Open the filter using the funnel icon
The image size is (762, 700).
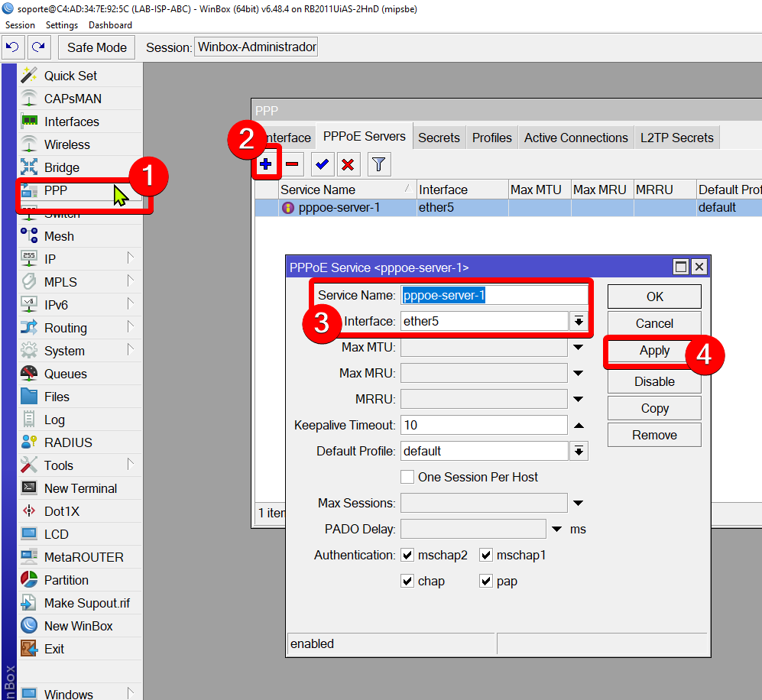coord(378,164)
